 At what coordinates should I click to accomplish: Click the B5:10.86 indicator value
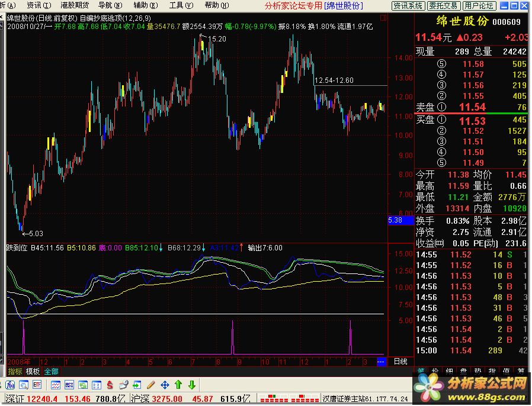[81, 248]
